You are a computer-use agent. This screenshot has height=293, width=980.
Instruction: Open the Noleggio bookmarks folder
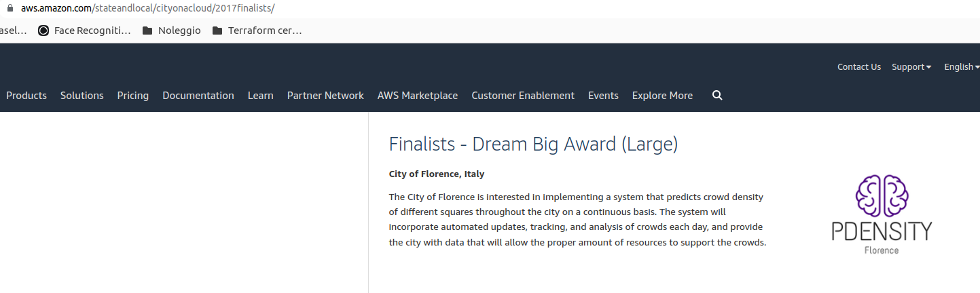[172, 31]
